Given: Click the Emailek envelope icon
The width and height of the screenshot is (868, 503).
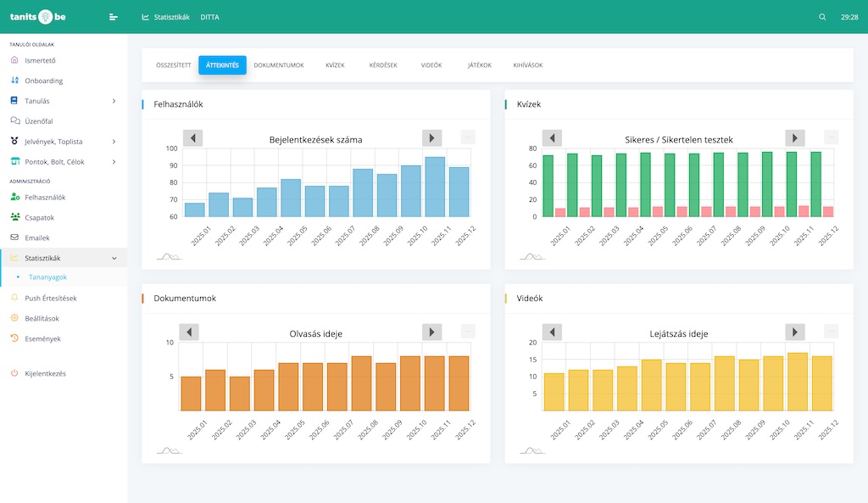Looking at the screenshot, I should pyautogui.click(x=14, y=238).
